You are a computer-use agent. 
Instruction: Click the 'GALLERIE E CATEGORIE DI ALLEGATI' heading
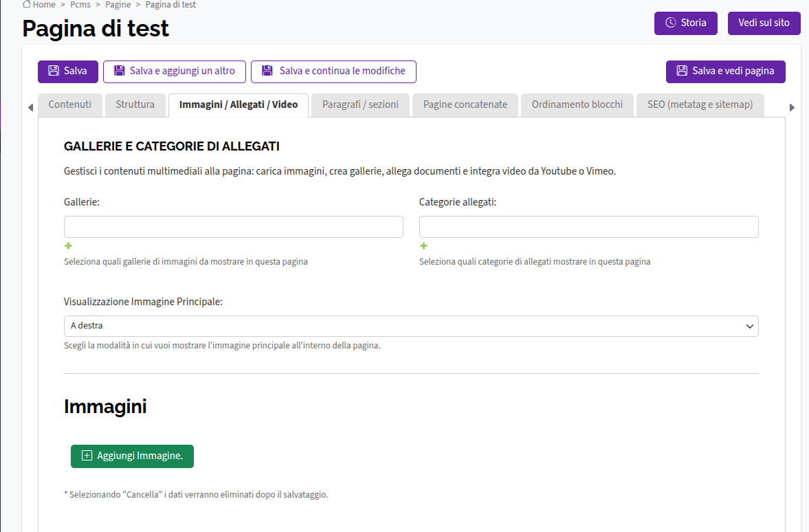coord(172,146)
